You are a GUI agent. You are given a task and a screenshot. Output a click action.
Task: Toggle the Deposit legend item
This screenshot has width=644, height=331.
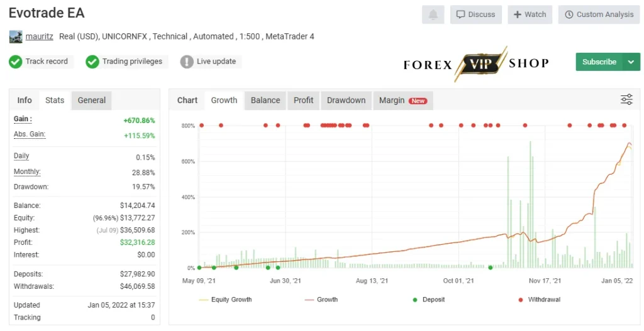click(x=429, y=300)
